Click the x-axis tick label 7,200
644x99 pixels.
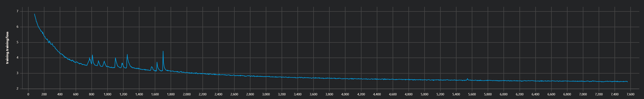(x=599, y=94)
